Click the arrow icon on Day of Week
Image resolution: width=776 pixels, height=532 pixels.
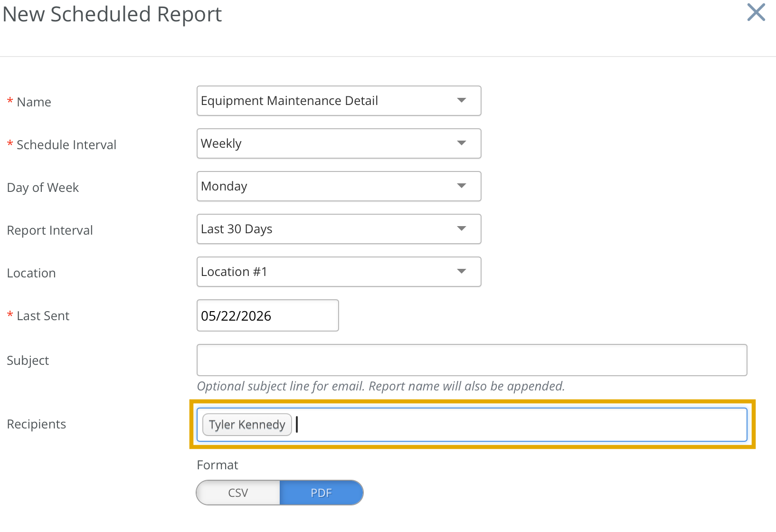[x=462, y=186]
